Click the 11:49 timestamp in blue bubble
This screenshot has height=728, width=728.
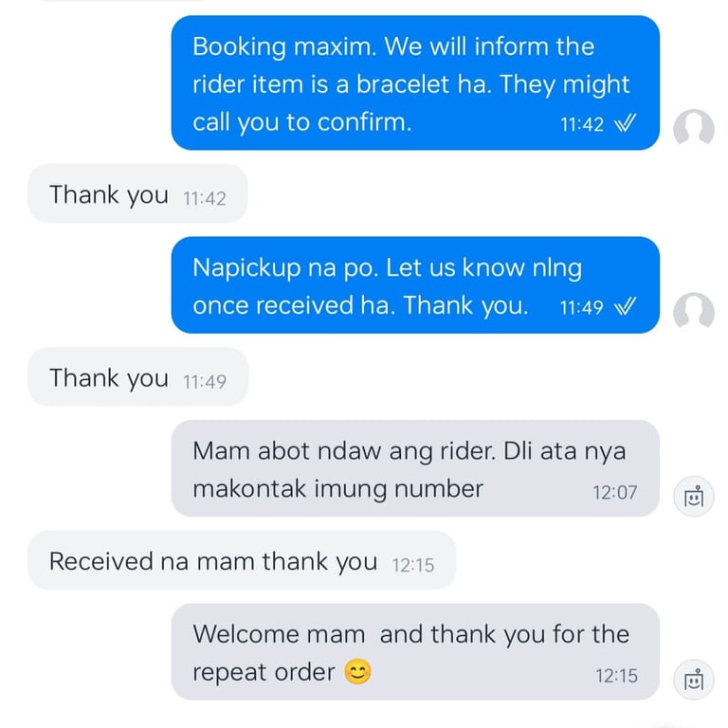click(581, 308)
